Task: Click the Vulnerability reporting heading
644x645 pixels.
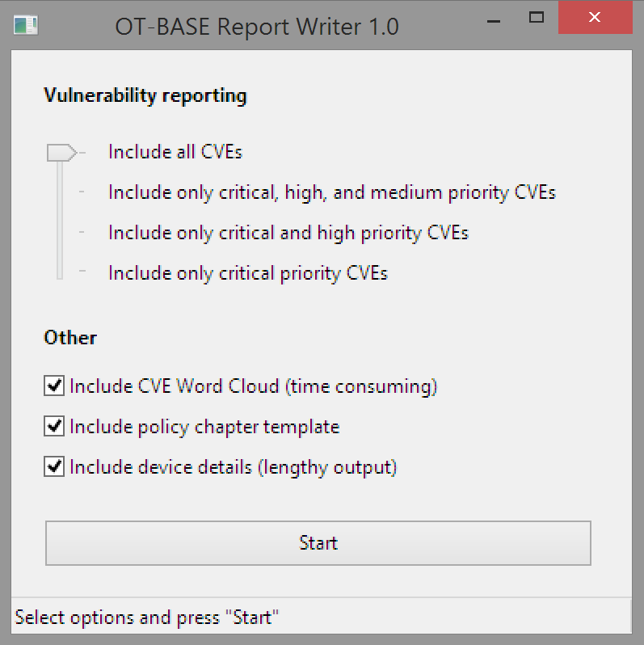Action: 145,96
